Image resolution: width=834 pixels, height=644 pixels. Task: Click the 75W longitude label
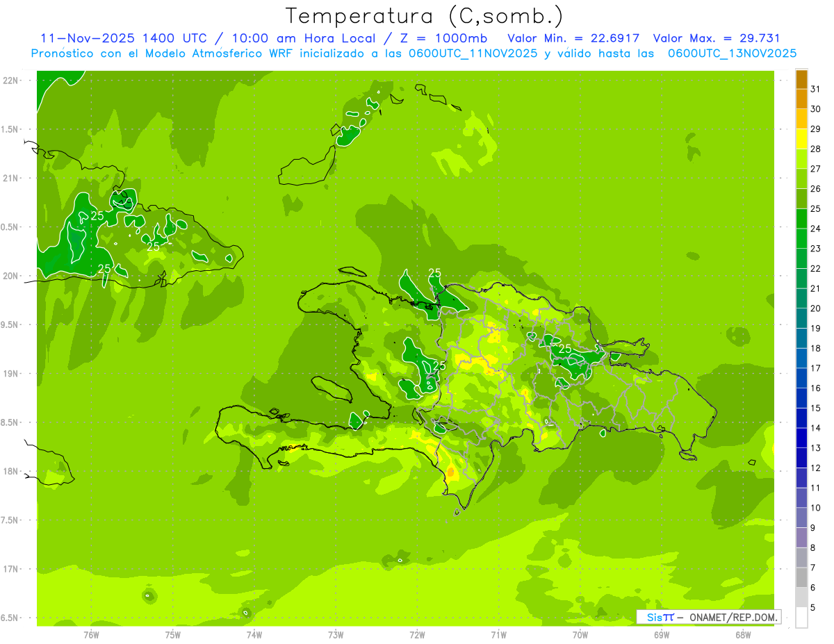pyautogui.click(x=173, y=634)
